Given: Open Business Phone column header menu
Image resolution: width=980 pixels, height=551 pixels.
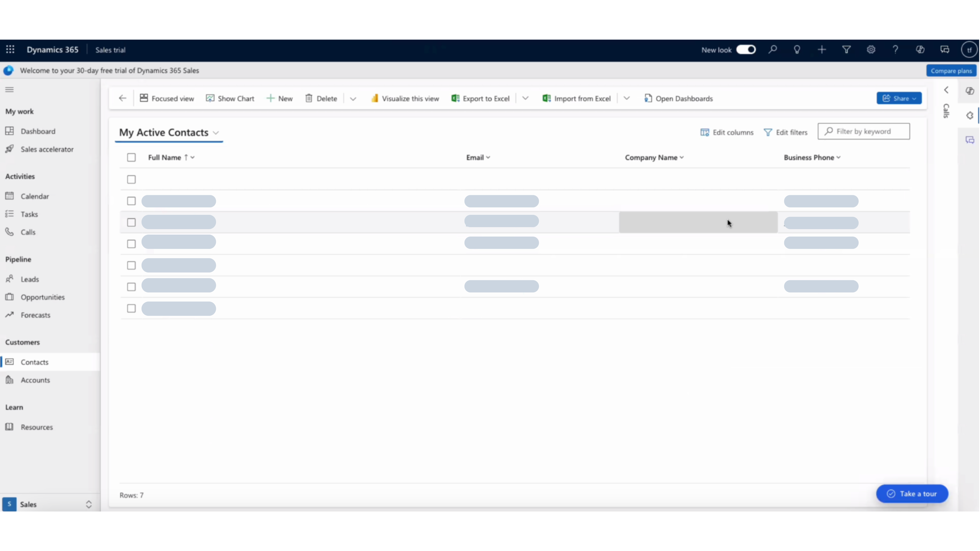Looking at the screenshot, I should click(812, 157).
